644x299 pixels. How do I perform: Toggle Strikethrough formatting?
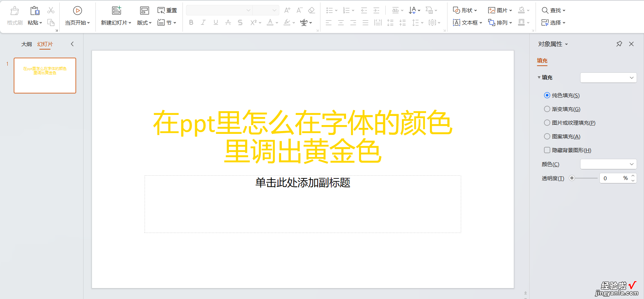[228, 22]
